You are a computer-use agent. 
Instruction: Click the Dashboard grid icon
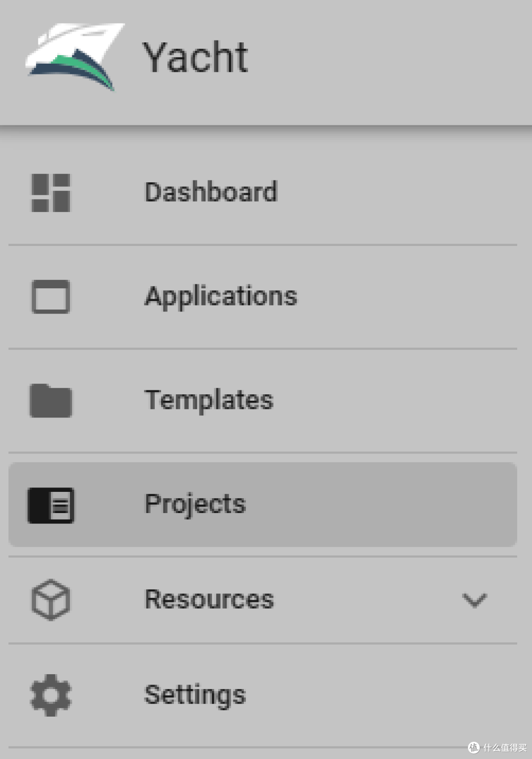(x=51, y=193)
